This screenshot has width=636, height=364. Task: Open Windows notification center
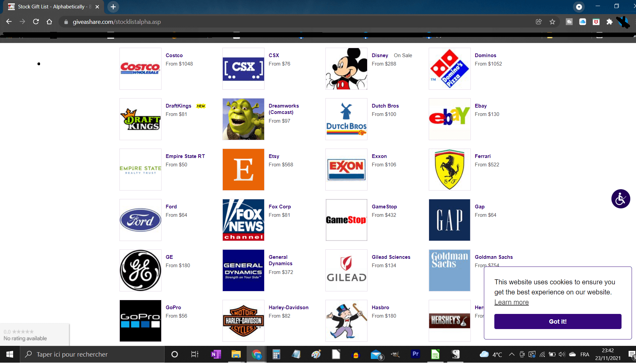(x=631, y=354)
